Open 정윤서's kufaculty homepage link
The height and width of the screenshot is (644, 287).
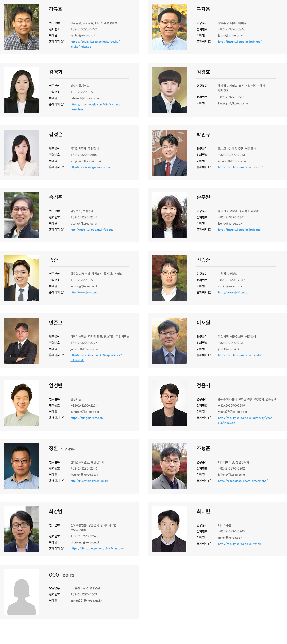(x=245, y=420)
